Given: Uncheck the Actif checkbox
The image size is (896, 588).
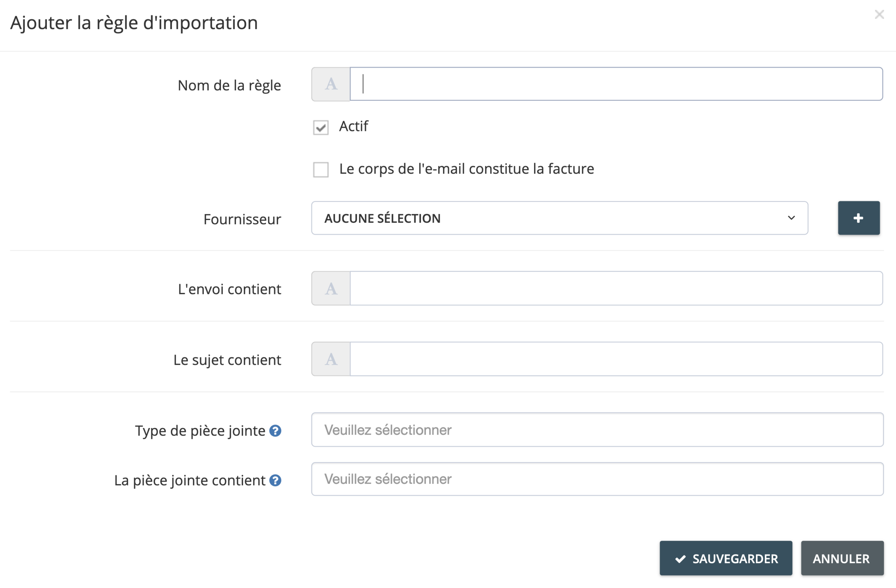Looking at the screenshot, I should click(x=321, y=128).
